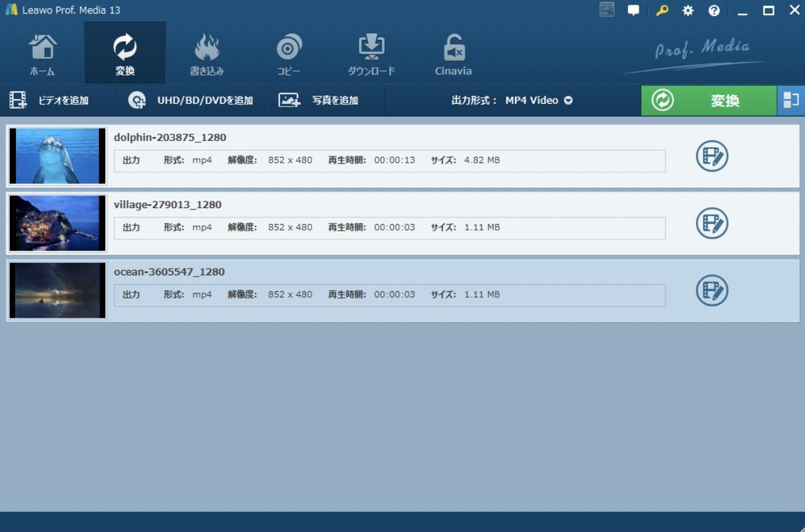Click the mp4 format value in dolphin row

202,160
